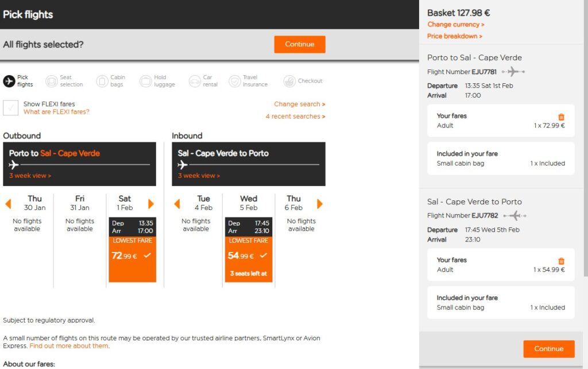The width and height of the screenshot is (588, 369).
Task: Open the Cabin bags step icon
Action: tap(102, 81)
